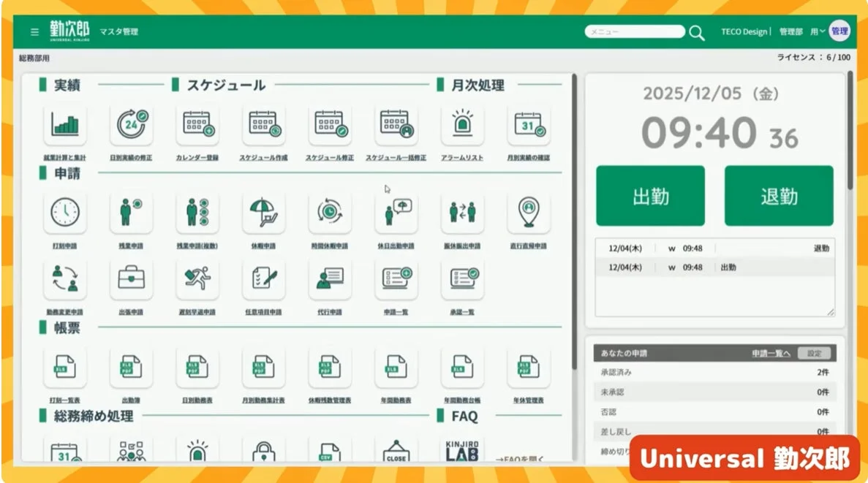This screenshot has height=483, width=868.
Task: Select マスタ管理 in the top bar
Action: [x=119, y=31]
